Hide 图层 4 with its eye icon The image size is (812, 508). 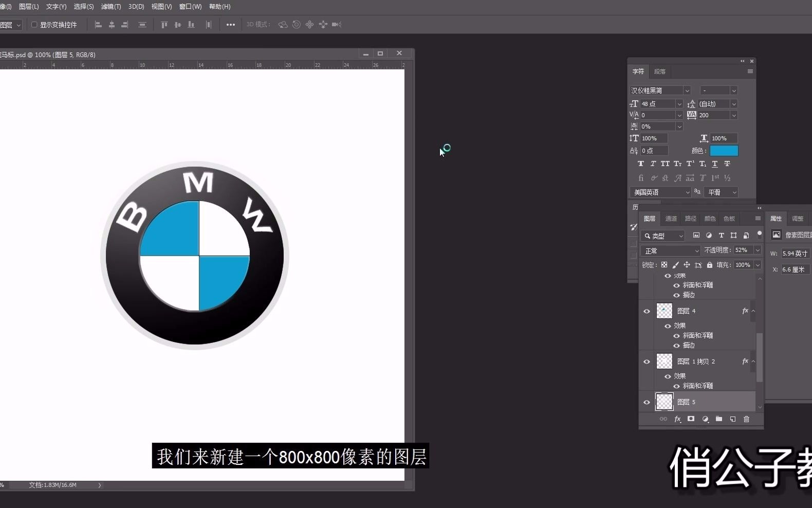coord(647,311)
